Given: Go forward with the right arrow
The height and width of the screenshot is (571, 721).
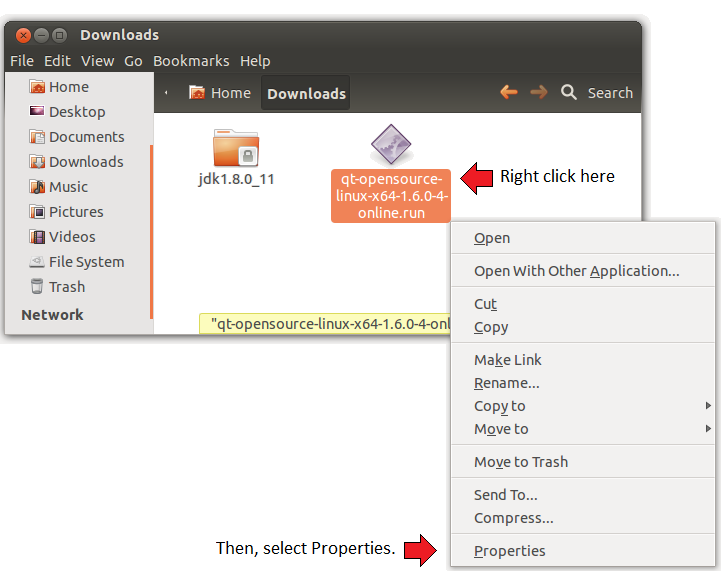Looking at the screenshot, I should pyautogui.click(x=538, y=92).
